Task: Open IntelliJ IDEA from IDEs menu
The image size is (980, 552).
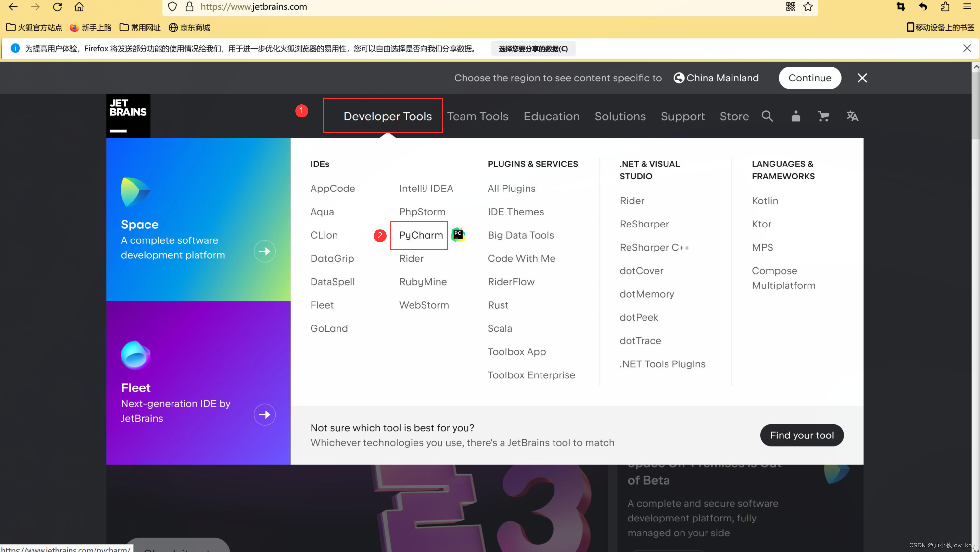Action: 426,188
